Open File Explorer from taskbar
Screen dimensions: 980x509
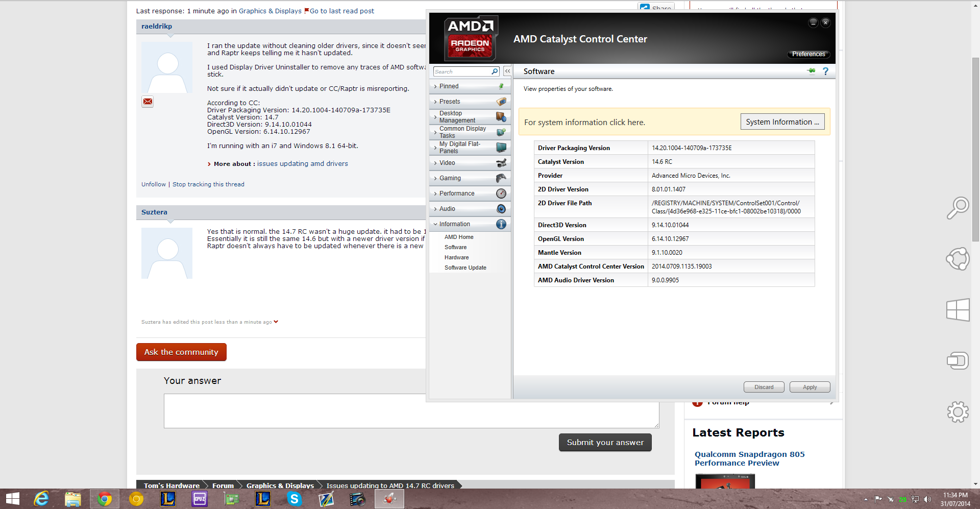[x=73, y=499]
